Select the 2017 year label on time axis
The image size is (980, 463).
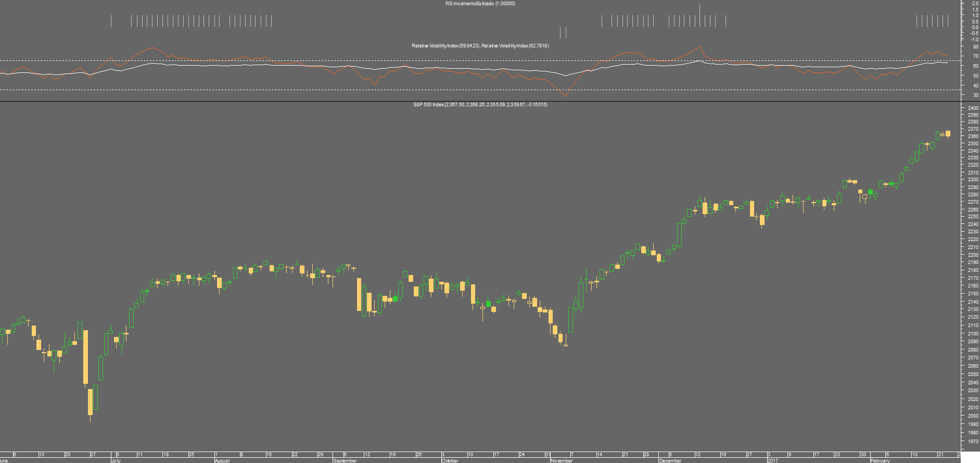773,460
